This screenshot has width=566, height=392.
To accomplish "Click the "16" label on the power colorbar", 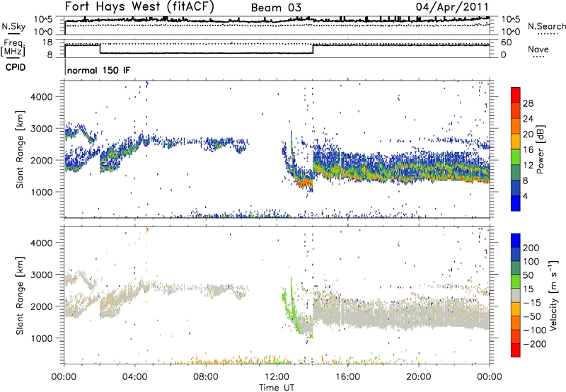I will pos(528,150).
